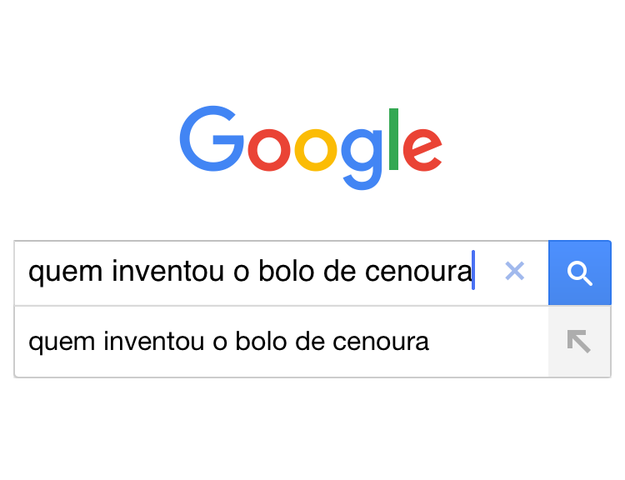Viewport: 625px width, 480px height.
Task: Click the word 'bolo' in the suggestion row
Action: 261,341
